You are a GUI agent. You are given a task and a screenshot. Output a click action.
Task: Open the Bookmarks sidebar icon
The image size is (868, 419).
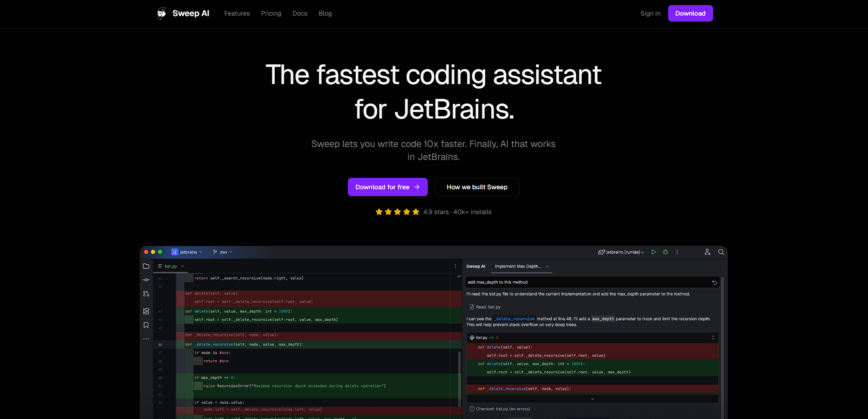pyautogui.click(x=146, y=325)
